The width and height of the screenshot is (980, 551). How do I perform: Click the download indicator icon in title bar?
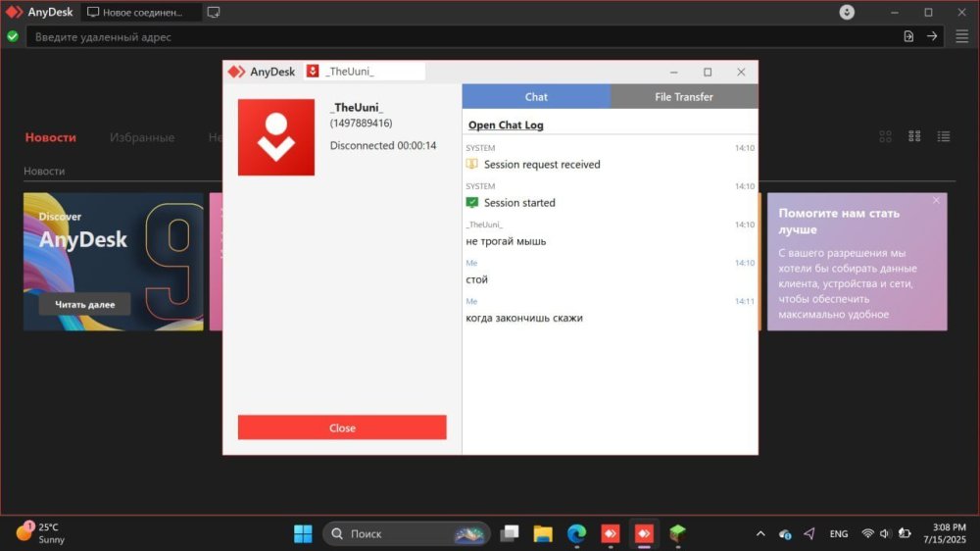(x=847, y=12)
